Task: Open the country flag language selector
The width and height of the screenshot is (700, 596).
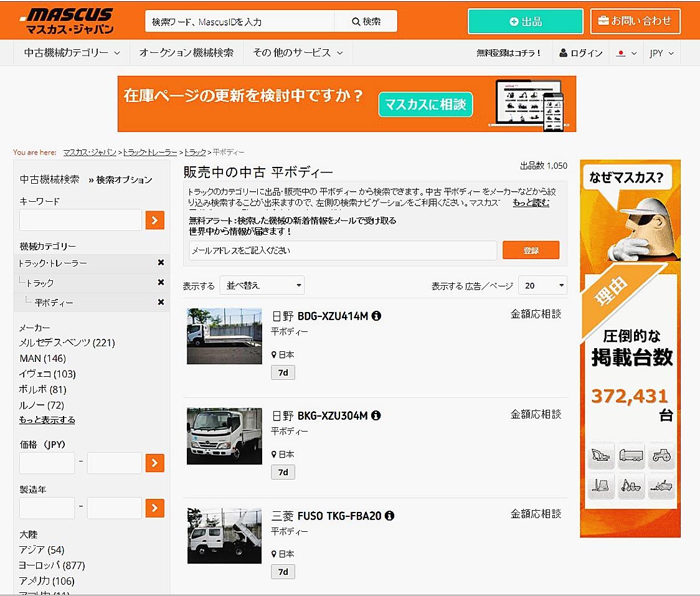Action: click(x=626, y=54)
